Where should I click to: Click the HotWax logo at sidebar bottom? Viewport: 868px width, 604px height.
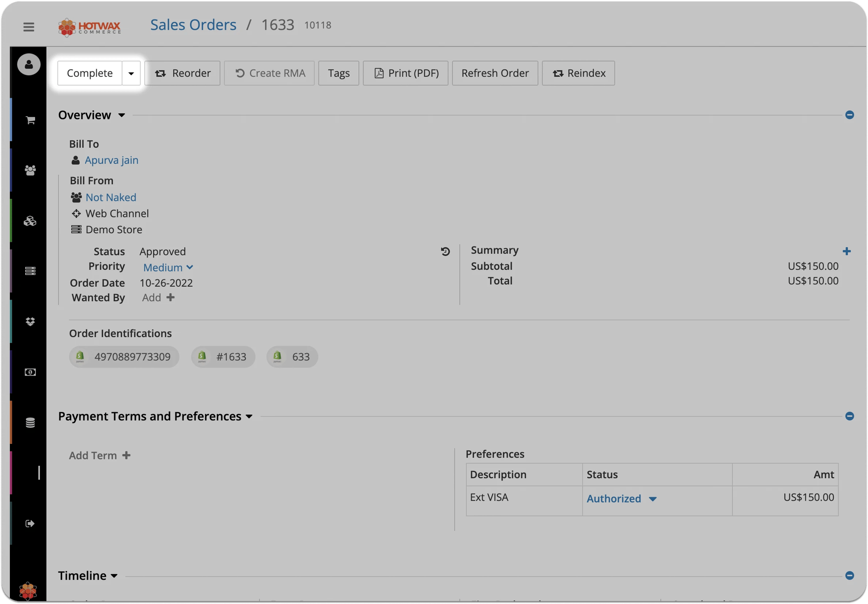(x=28, y=591)
